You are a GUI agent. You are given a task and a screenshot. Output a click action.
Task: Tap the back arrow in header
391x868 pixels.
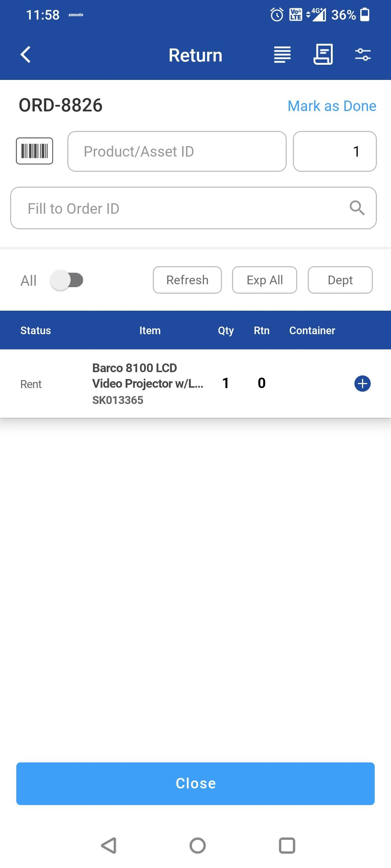tap(26, 55)
